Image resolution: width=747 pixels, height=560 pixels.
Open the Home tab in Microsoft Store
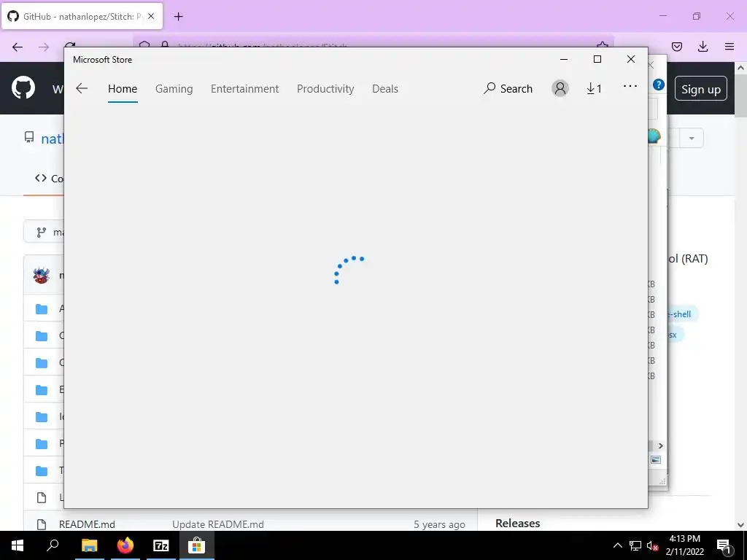click(123, 89)
